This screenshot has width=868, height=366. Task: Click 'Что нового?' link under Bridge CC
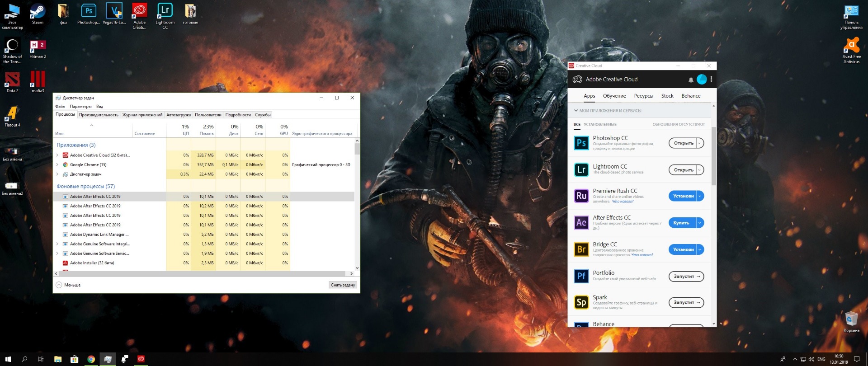(x=642, y=255)
